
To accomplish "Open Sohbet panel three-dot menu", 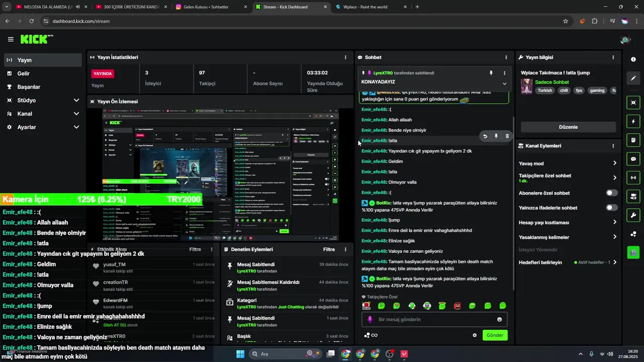I will pyautogui.click(x=506, y=57).
